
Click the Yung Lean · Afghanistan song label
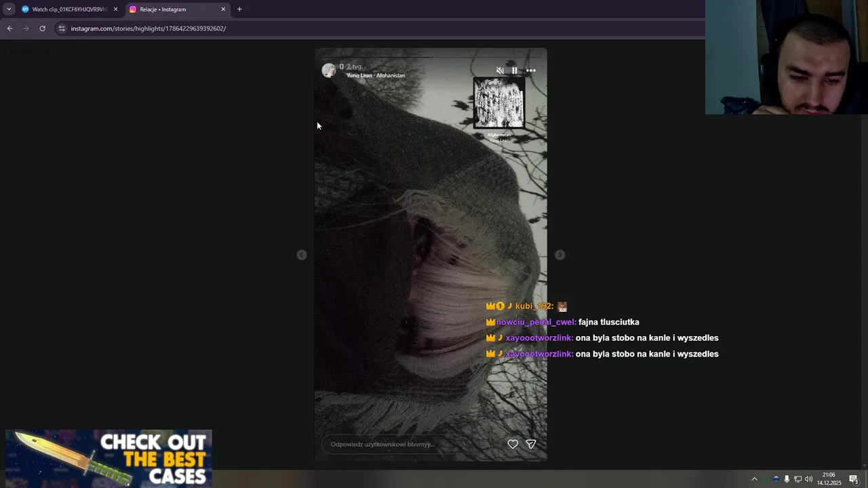[376, 75]
